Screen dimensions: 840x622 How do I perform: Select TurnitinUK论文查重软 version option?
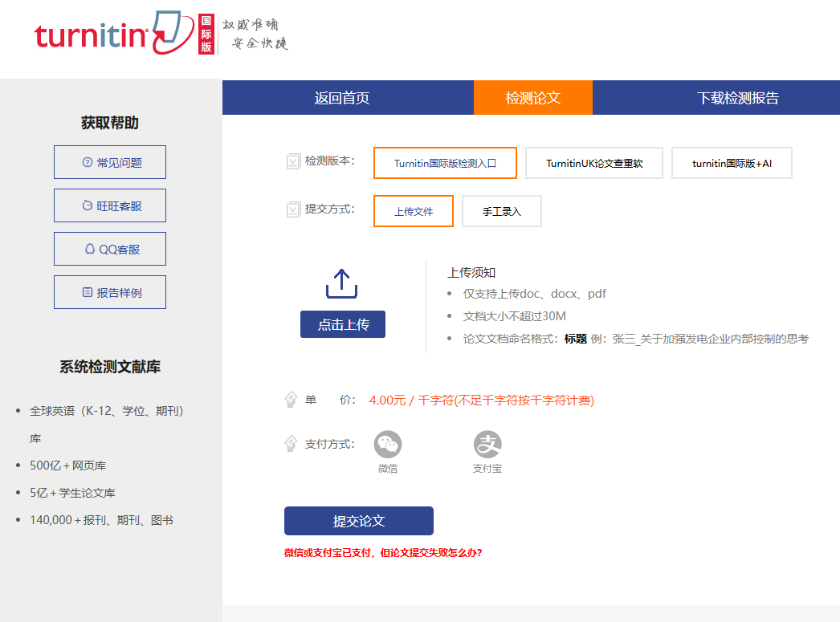(x=594, y=163)
